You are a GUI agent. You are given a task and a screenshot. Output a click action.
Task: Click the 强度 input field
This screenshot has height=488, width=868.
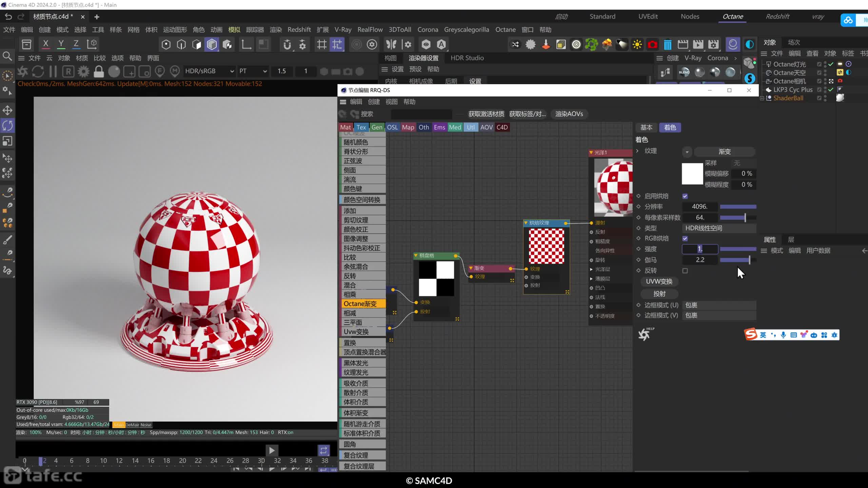click(x=700, y=249)
